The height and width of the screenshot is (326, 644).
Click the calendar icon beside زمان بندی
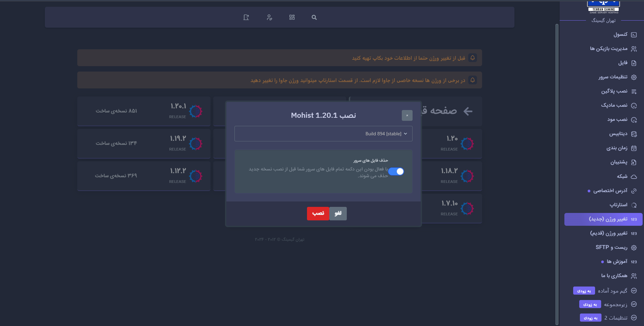coord(634,148)
